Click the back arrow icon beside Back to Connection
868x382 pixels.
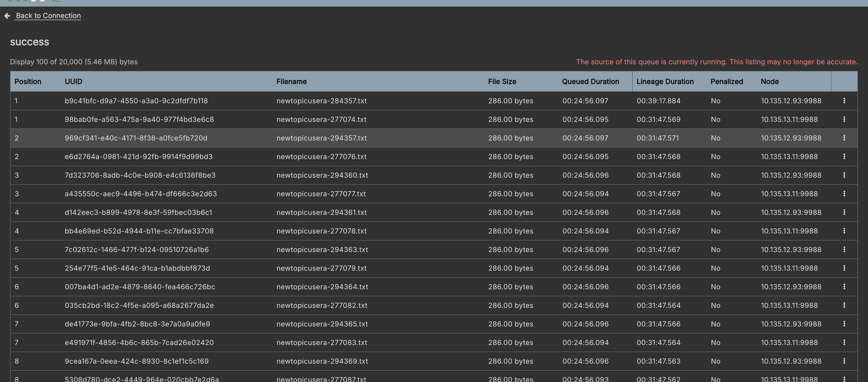(7, 16)
